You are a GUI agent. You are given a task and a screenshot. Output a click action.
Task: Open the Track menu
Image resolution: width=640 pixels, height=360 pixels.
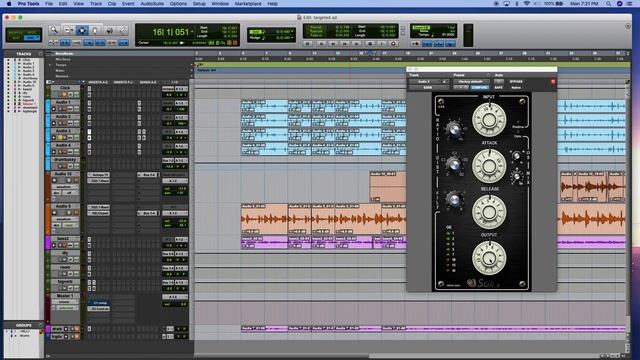tap(96, 4)
